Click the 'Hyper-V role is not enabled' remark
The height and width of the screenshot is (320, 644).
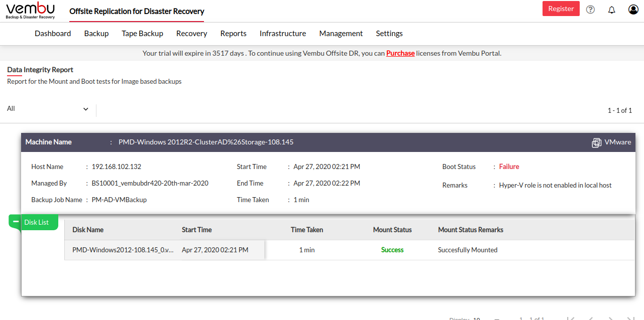555,185
